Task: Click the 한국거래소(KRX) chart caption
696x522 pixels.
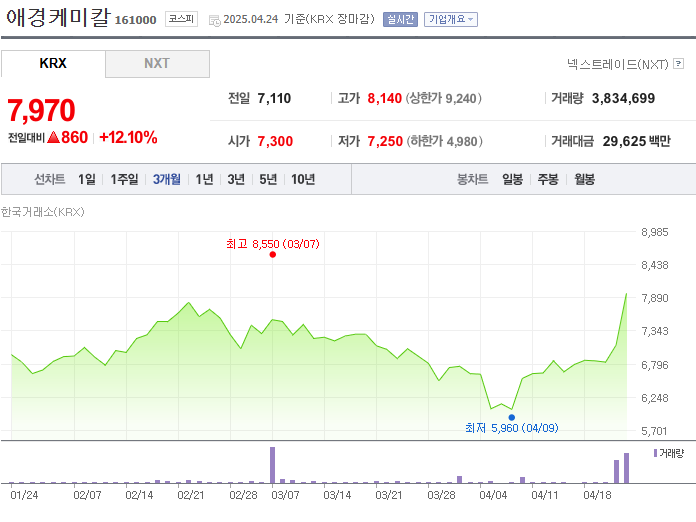Action: [43, 212]
